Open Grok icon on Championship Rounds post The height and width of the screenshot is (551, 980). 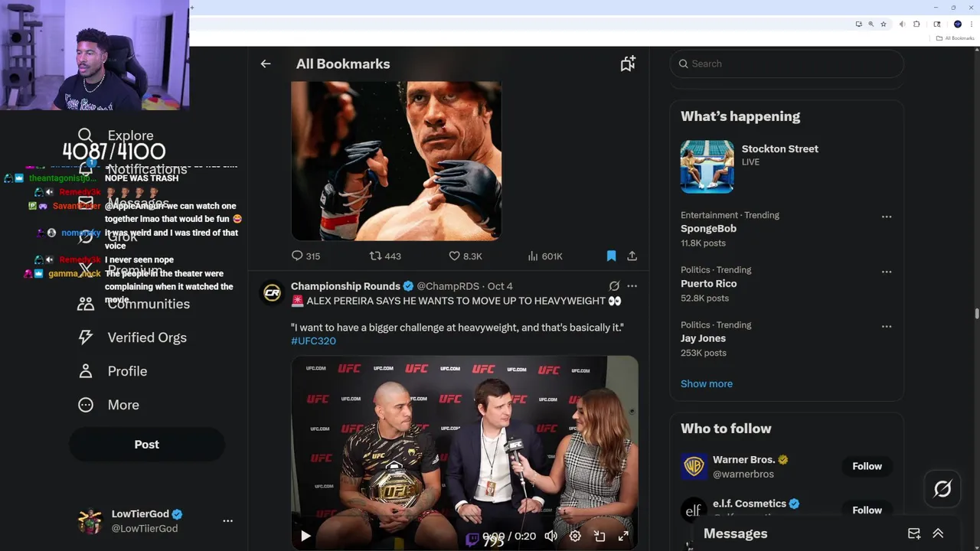pyautogui.click(x=614, y=286)
